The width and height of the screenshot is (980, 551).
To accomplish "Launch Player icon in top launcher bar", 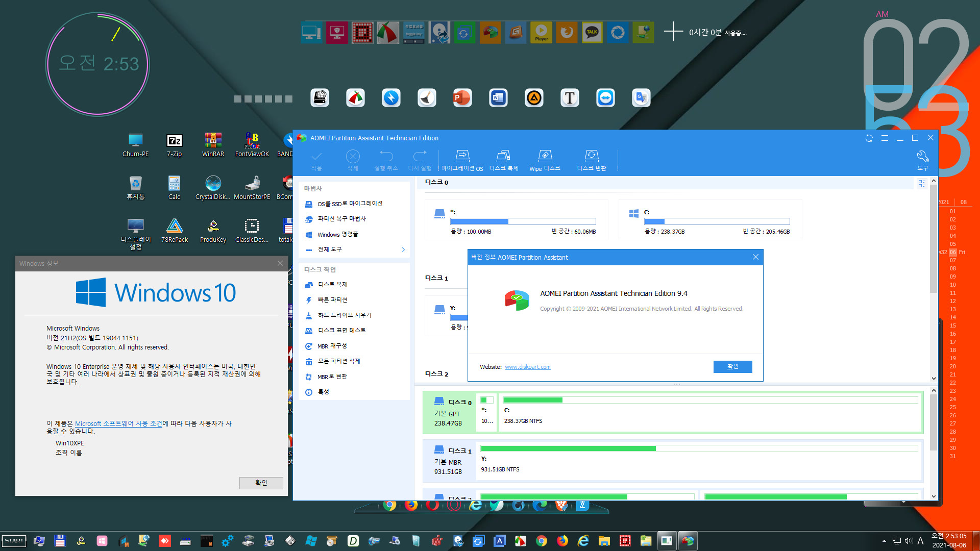I will click(541, 33).
